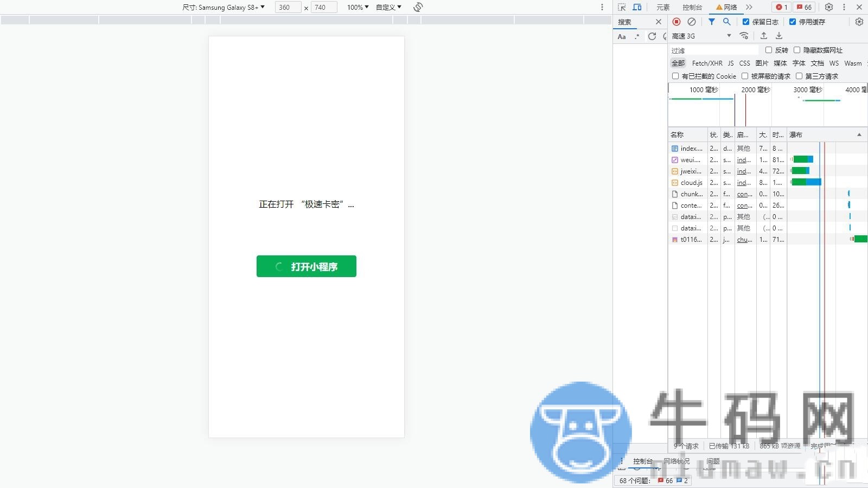Filter requests by Fetch/XHR type
868x488 pixels.
click(x=707, y=63)
